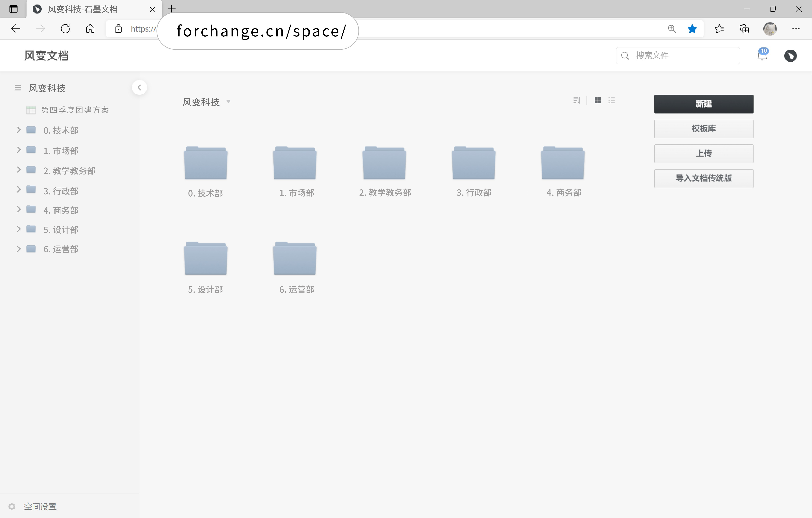
Task: Open the 4. 商务部 folder in grid
Action: tap(563, 163)
